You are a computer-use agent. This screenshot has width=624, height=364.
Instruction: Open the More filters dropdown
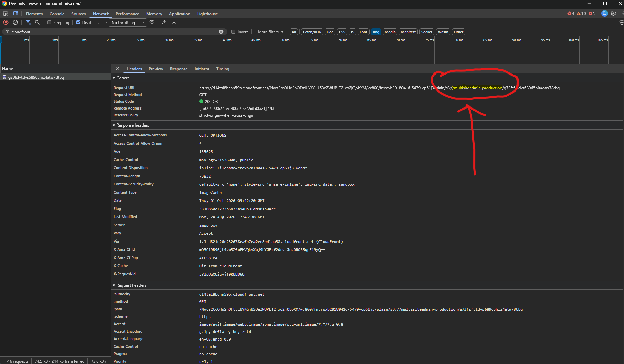tap(271, 32)
